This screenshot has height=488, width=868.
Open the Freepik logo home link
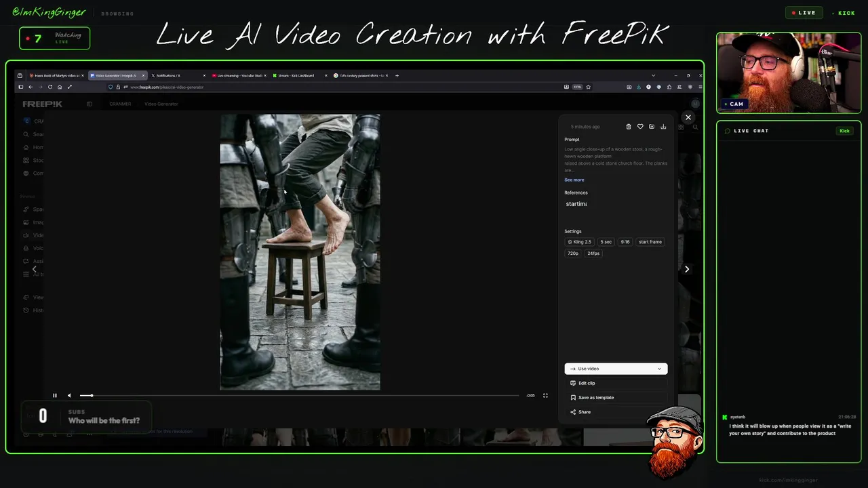42,104
